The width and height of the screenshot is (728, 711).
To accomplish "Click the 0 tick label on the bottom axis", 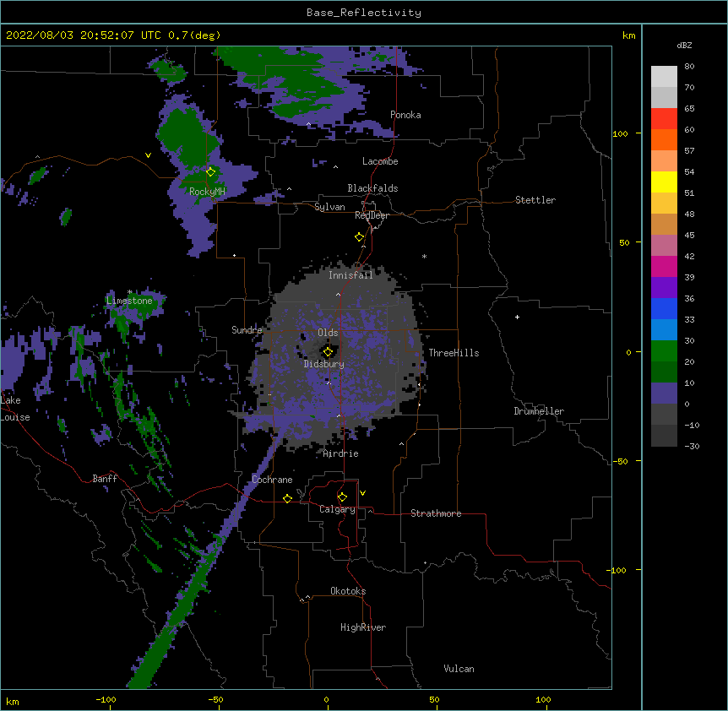I will click(x=326, y=699).
